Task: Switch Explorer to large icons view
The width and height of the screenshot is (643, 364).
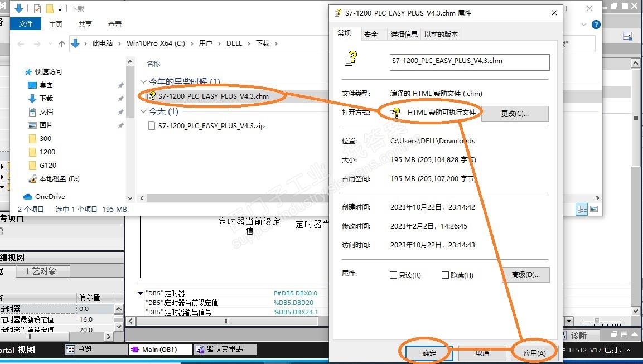Action: point(593,209)
